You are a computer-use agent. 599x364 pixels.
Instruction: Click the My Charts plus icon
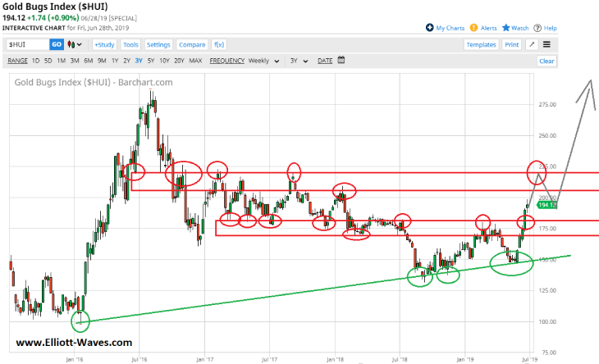pos(429,28)
